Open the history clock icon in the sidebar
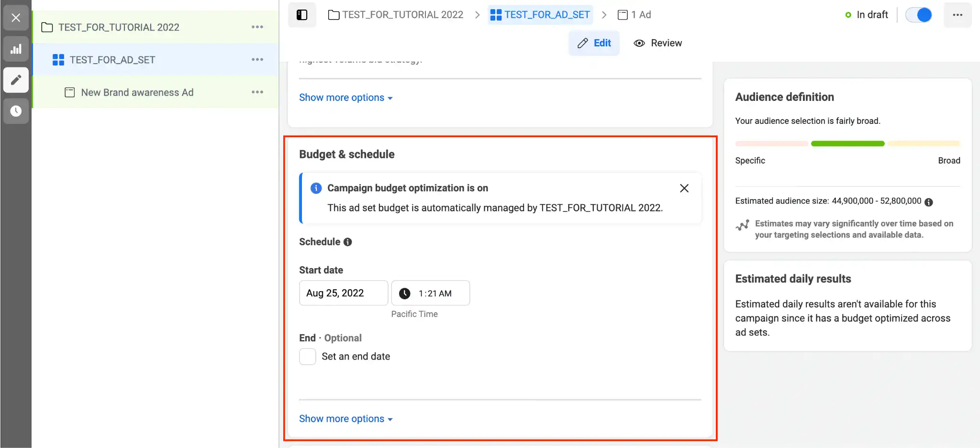The height and width of the screenshot is (448, 980). point(16,111)
